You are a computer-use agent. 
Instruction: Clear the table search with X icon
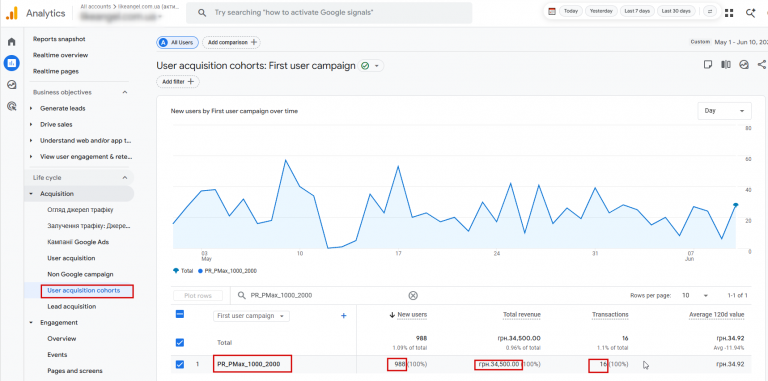pyautogui.click(x=413, y=295)
